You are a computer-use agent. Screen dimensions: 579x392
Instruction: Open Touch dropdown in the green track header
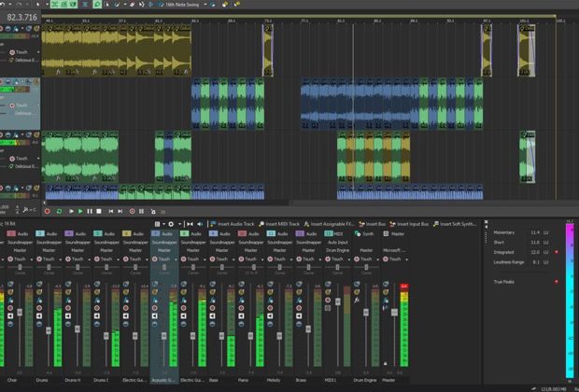(38, 159)
